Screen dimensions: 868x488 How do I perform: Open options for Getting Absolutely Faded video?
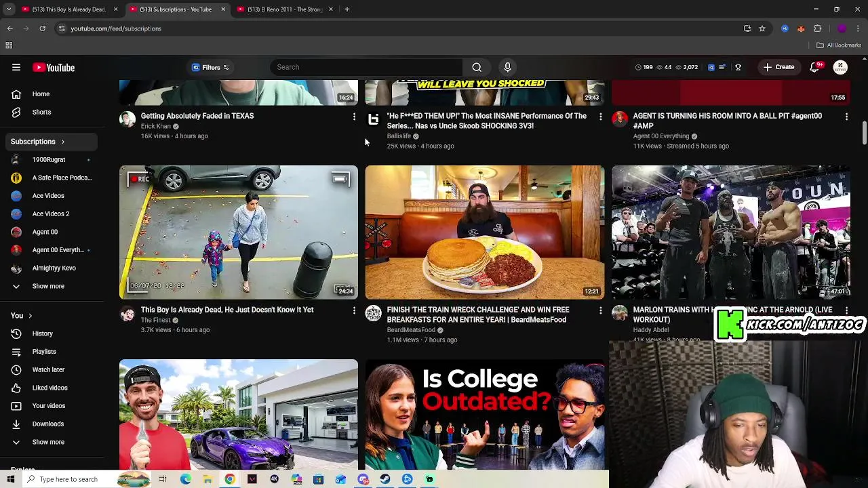click(x=354, y=117)
